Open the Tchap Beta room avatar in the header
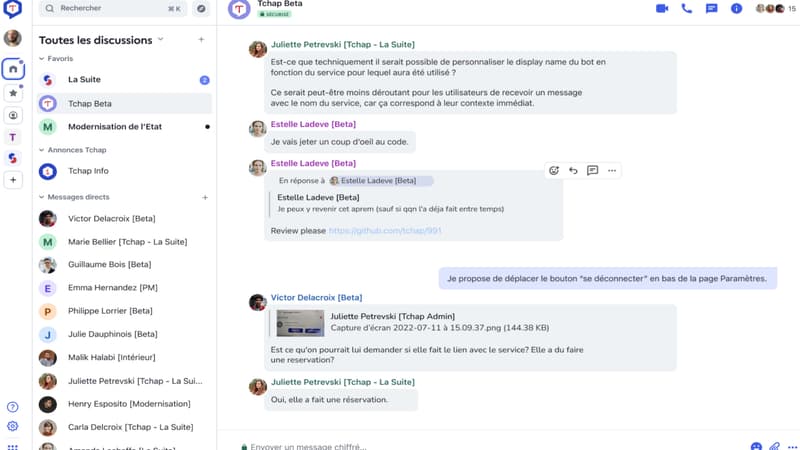The image size is (800, 450). [x=239, y=9]
